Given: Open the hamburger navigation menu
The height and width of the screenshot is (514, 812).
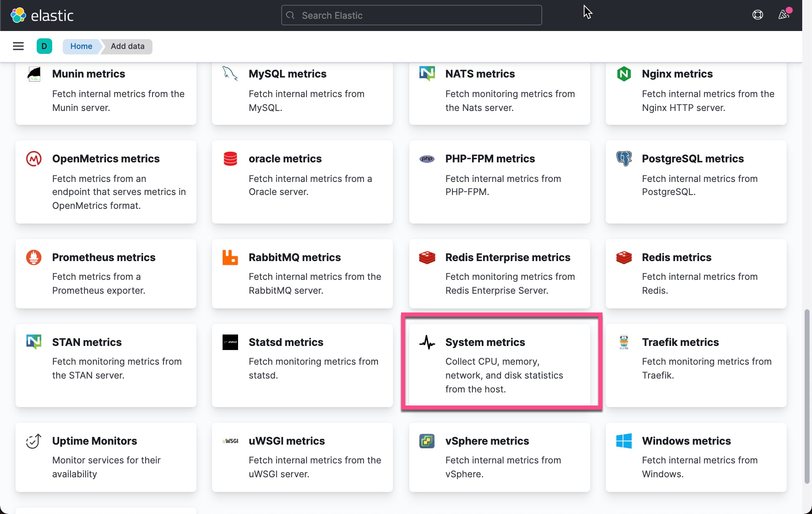Looking at the screenshot, I should tap(18, 46).
